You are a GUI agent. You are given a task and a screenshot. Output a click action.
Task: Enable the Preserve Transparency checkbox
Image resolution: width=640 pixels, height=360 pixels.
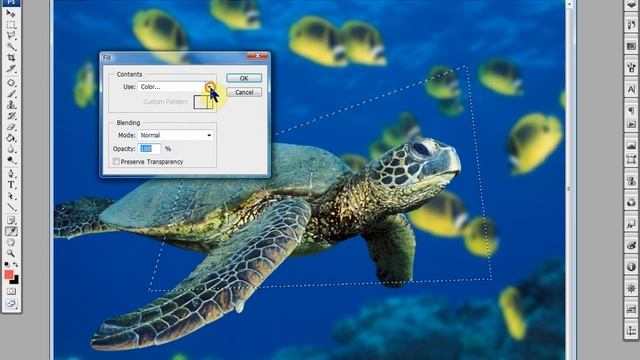[116, 162]
